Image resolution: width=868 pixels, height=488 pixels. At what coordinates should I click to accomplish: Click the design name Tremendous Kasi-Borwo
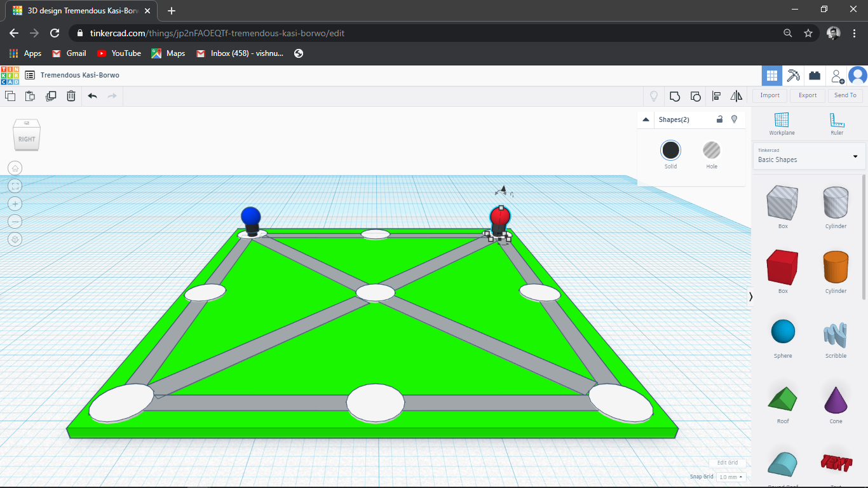coord(80,75)
